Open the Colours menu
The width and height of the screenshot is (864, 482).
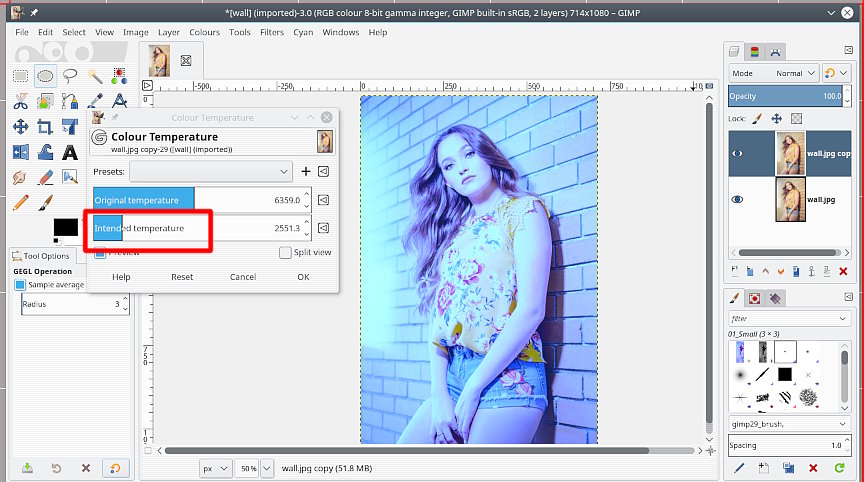(204, 32)
